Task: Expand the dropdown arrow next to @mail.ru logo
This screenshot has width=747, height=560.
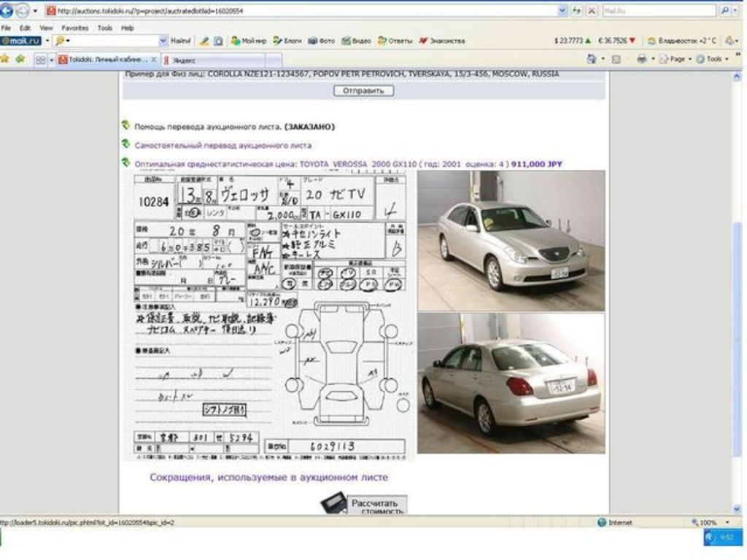Action: (47, 41)
